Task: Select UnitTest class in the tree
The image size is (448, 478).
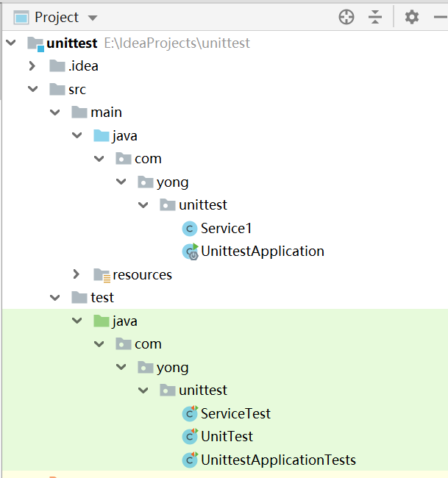Action: tap(227, 437)
